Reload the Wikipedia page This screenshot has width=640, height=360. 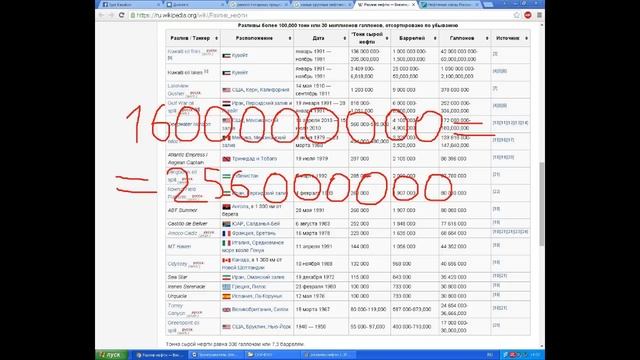click(121, 15)
